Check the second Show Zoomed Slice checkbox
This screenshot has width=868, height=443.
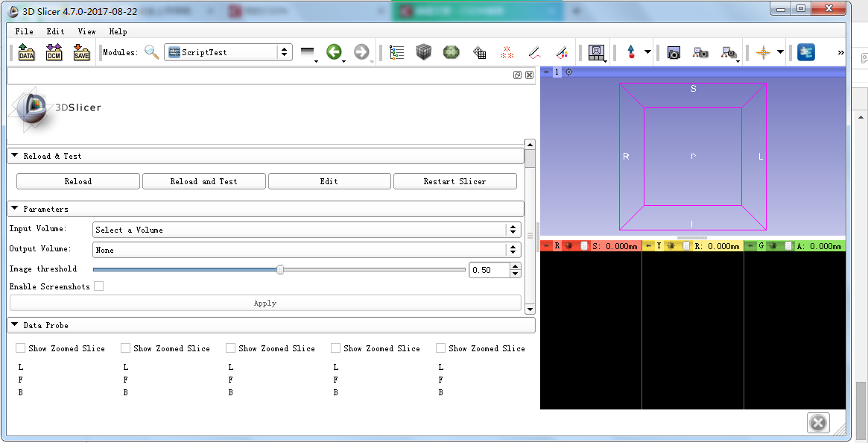click(x=126, y=348)
